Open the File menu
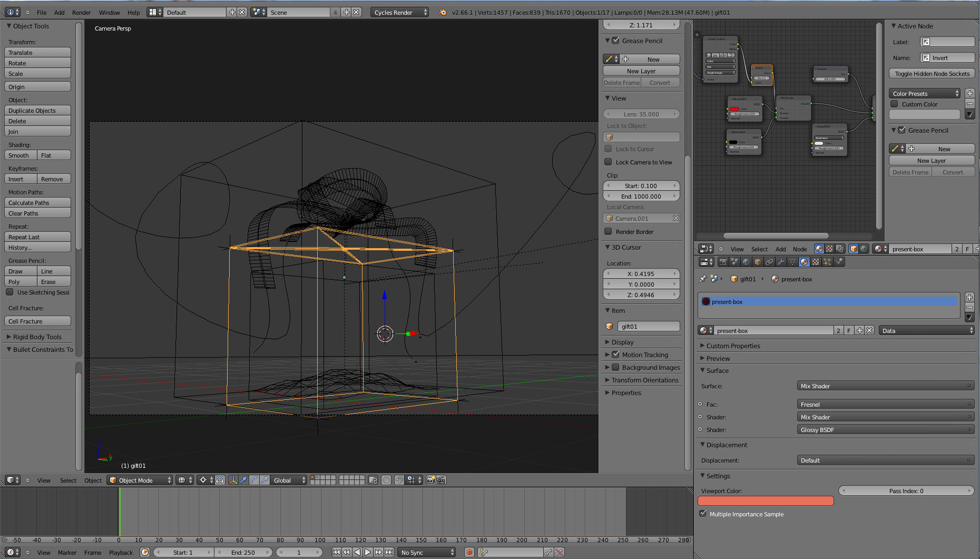Image resolution: width=980 pixels, height=559 pixels. click(42, 12)
